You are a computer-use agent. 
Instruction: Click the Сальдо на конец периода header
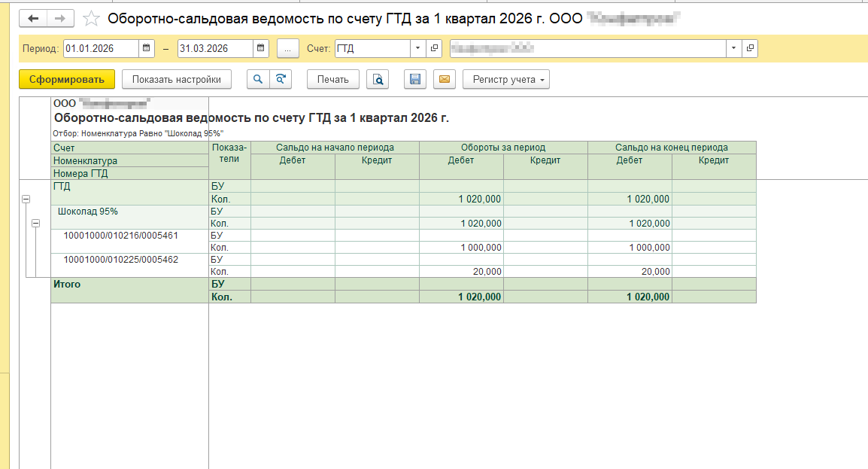click(672, 148)
